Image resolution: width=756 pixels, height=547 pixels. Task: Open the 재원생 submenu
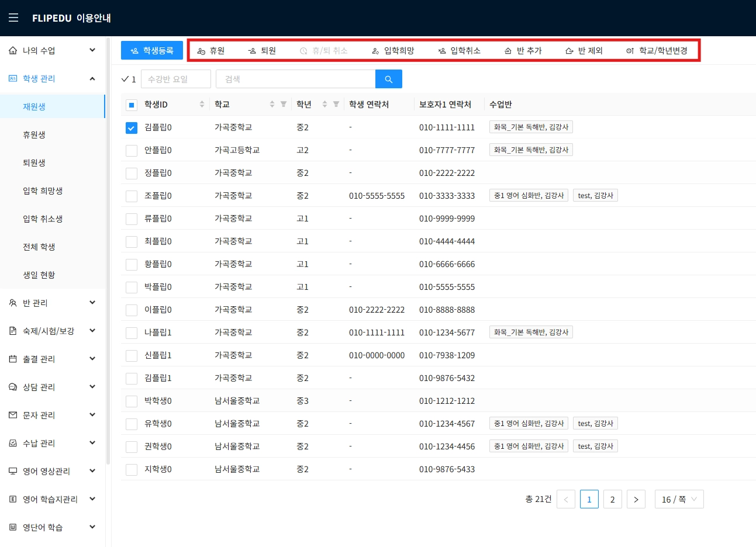pyautogui.click(x=53, y=107)
